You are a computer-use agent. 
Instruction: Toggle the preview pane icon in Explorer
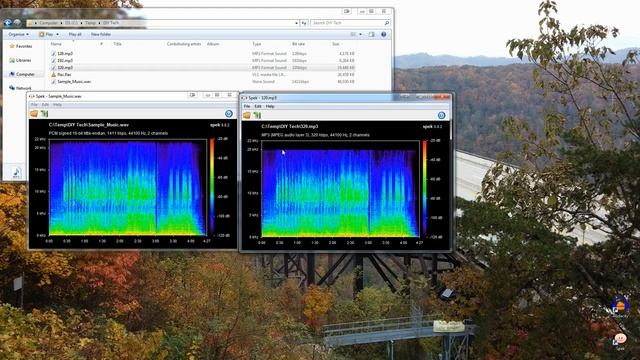[x=371, y=34]
